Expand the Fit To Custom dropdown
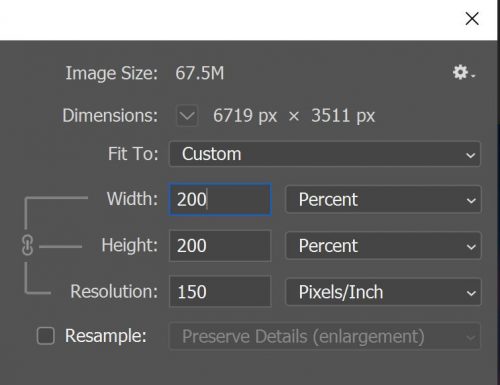500x385 pixels. coord(325,154)
